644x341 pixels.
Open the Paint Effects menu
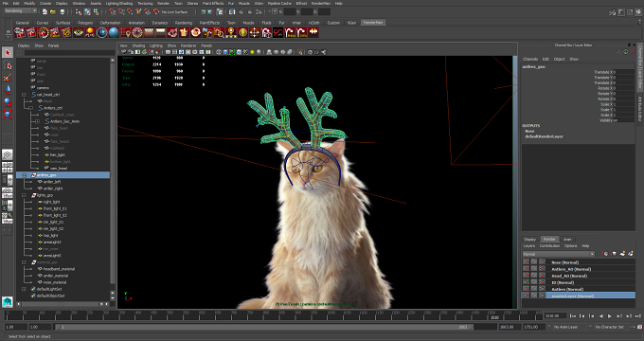(213, 3)
